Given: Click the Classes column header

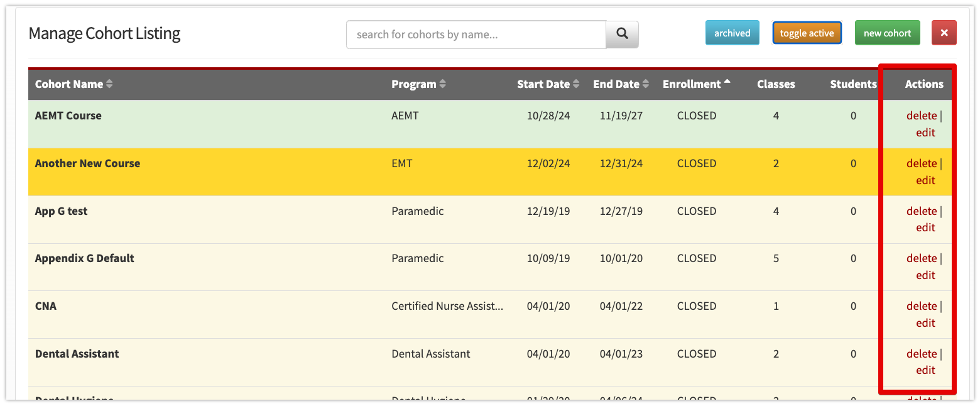Looking at the screenshot, I should click(x=776, y=84).
